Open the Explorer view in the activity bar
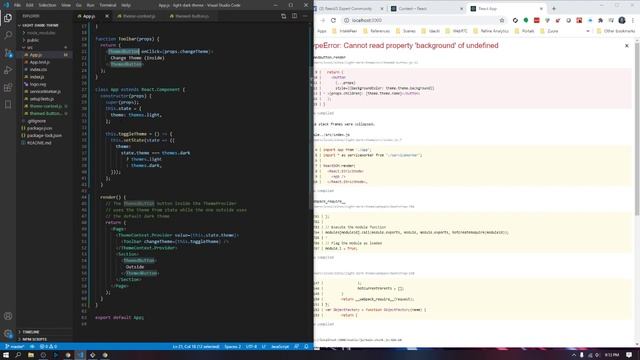Viewport: 640px width, 360px height. point(8,18)
